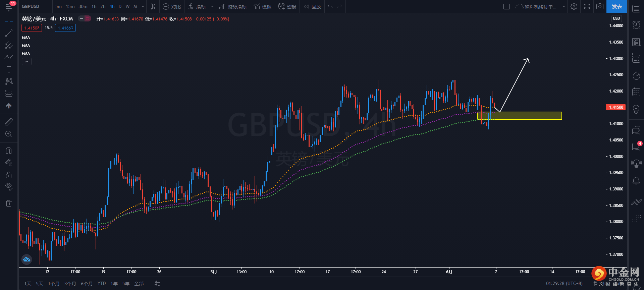Open the 模板 indicator templates button
The height and width of the screenshot is (290, 644).
[263, 6]
